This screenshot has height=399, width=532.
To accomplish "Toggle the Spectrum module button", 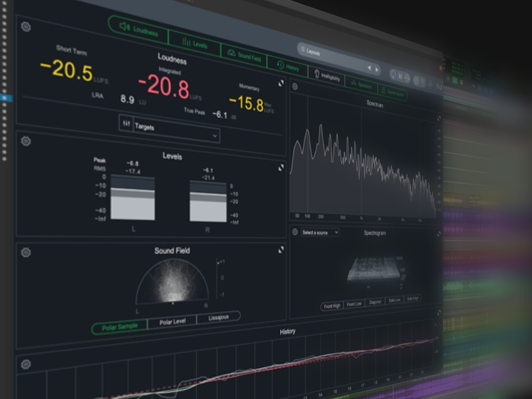I will [x=361, y=84].
